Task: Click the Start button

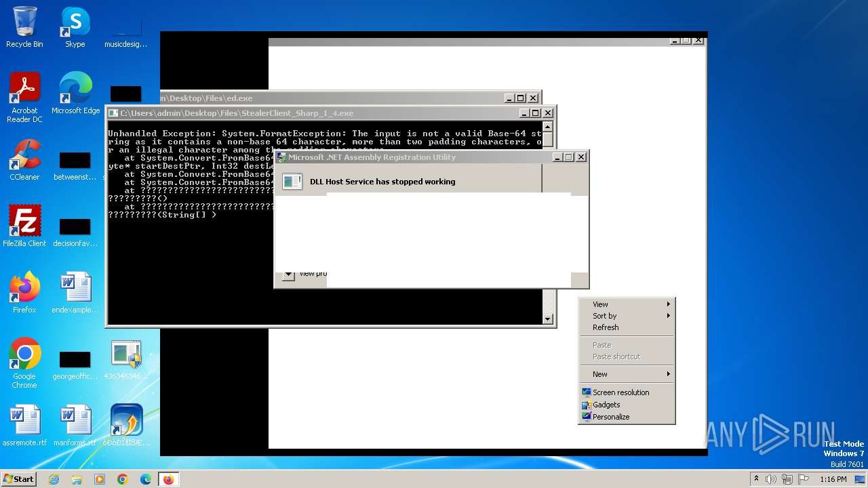Action: (18, 479)
